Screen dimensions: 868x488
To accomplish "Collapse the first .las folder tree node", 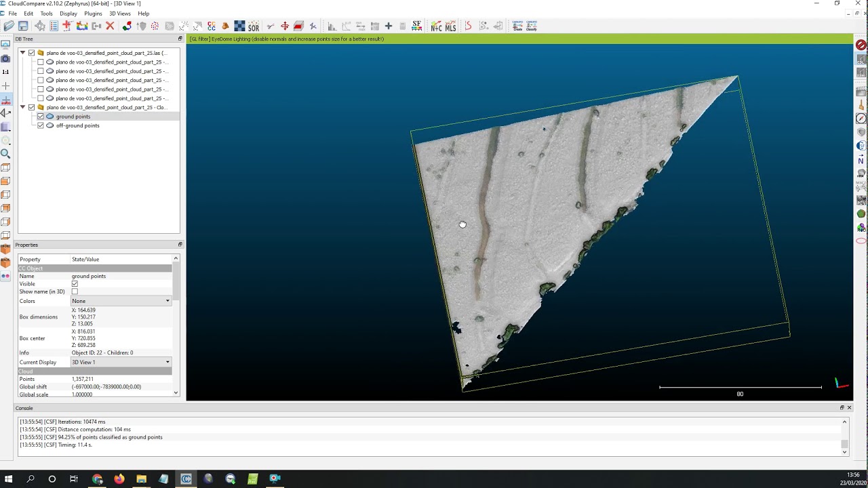I will [x=22, y=53].
